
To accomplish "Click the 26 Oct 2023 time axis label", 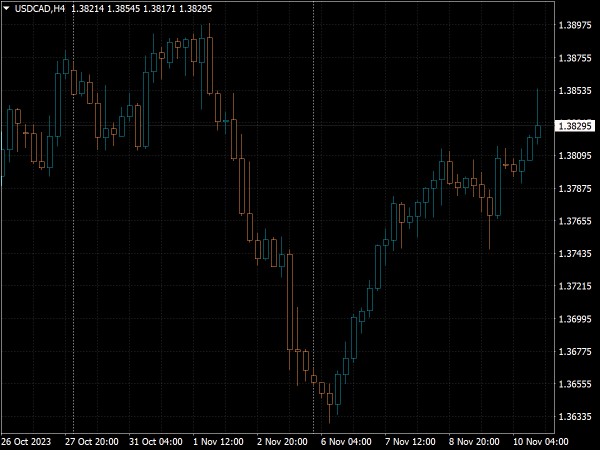I will click(26, 442).
